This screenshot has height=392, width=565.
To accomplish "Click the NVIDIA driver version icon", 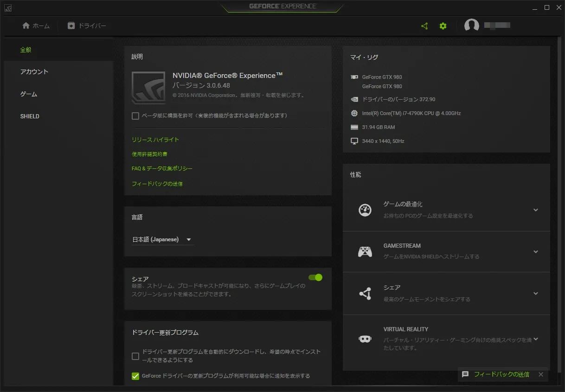I will click(x=354, y=99).
